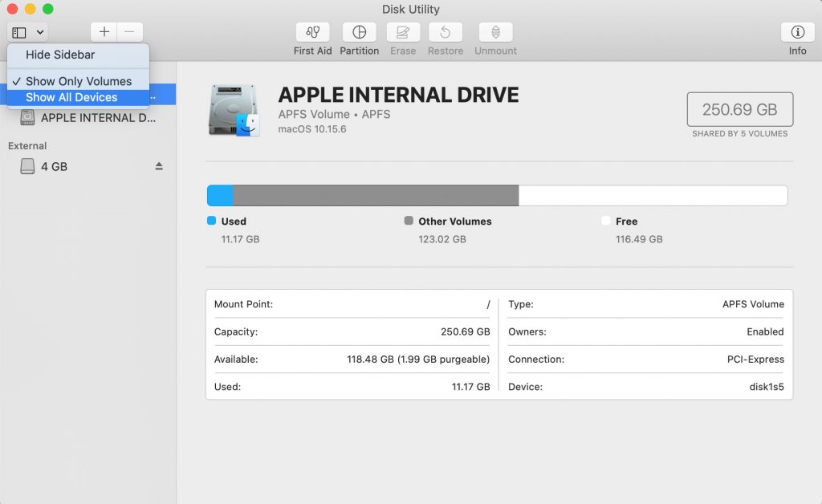Click the Restore toolbar icon

pos(445,32)
